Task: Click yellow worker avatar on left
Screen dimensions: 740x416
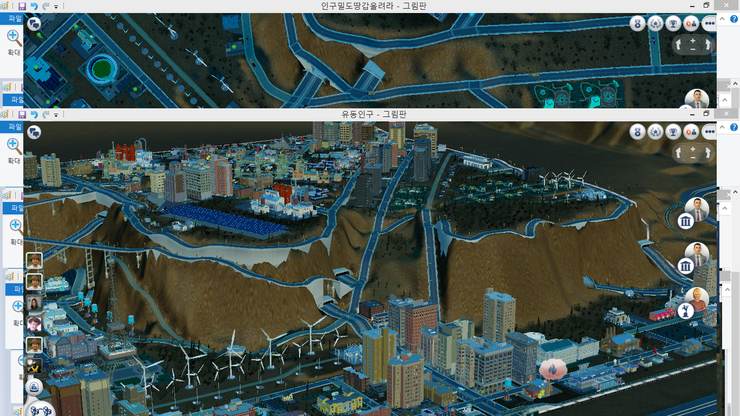Action: 34,366
